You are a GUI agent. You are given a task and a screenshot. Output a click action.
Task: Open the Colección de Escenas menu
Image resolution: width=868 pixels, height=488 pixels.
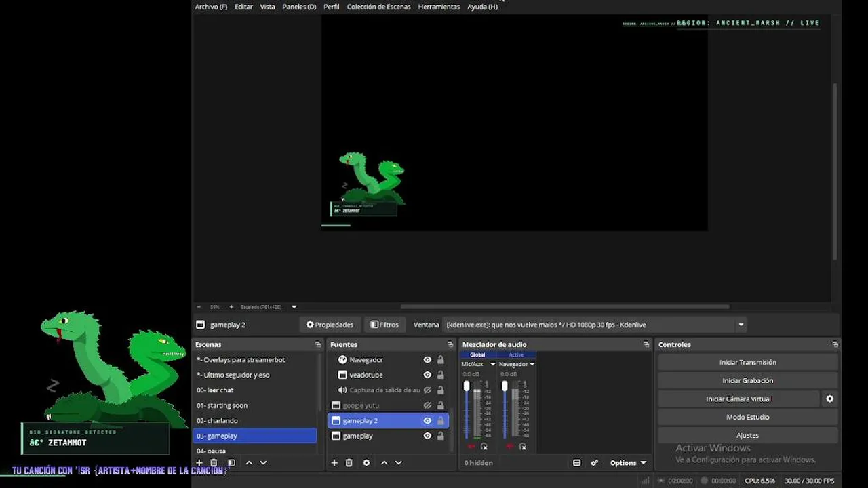click(379, 7)
